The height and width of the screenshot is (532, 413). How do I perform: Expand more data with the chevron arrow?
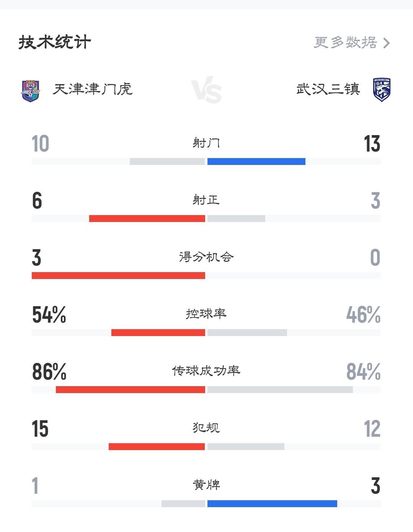coord(386,43)
